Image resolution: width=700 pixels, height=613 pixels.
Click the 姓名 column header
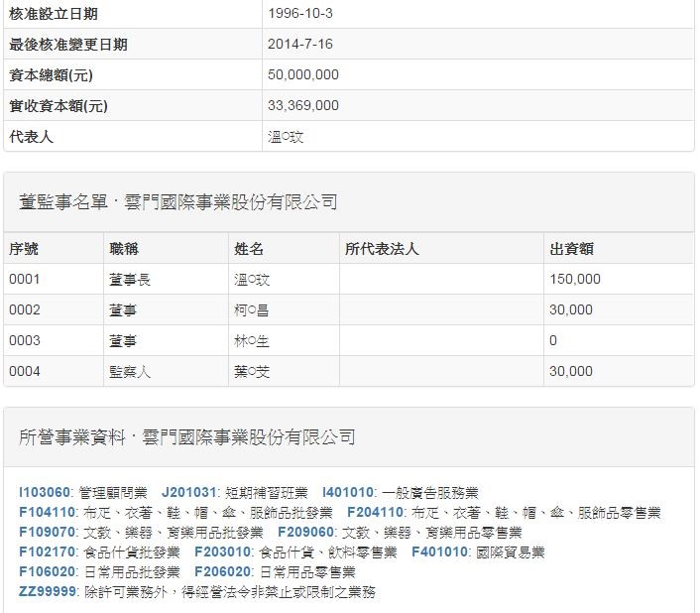(x=249, y=248)
